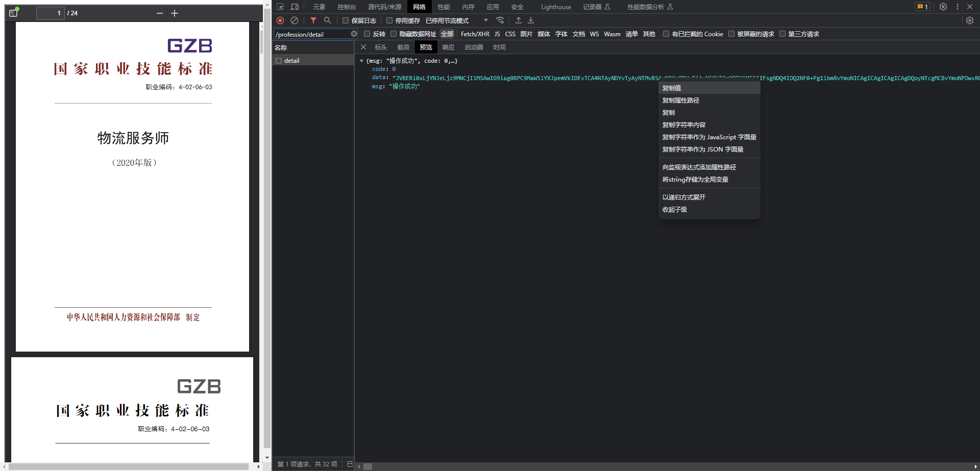The height and width of the screenshot is (471, 980).
Task: Open the Application (应用) tab
Action: pos(493,7)
